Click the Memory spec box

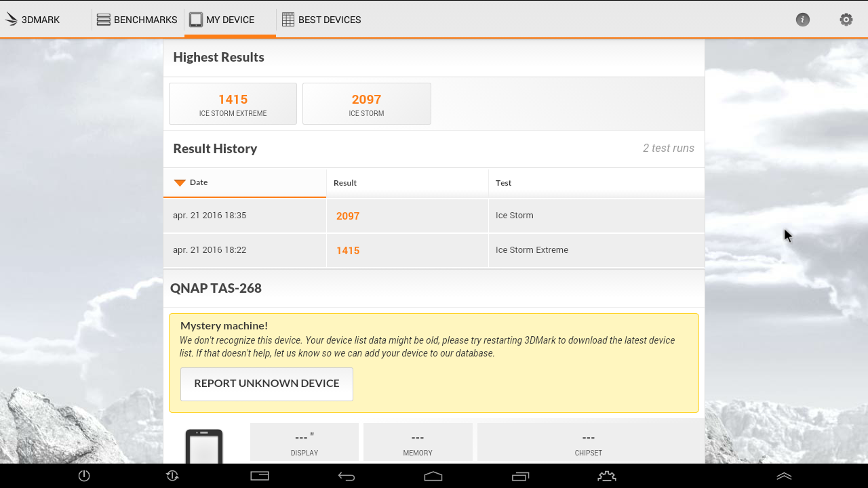tap(418, 442)
